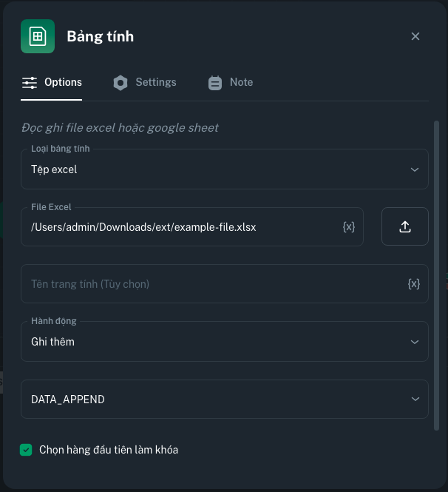The image size is (448, 492).
Task: Insert variable in File Excel field
Action: coord(349,227)
